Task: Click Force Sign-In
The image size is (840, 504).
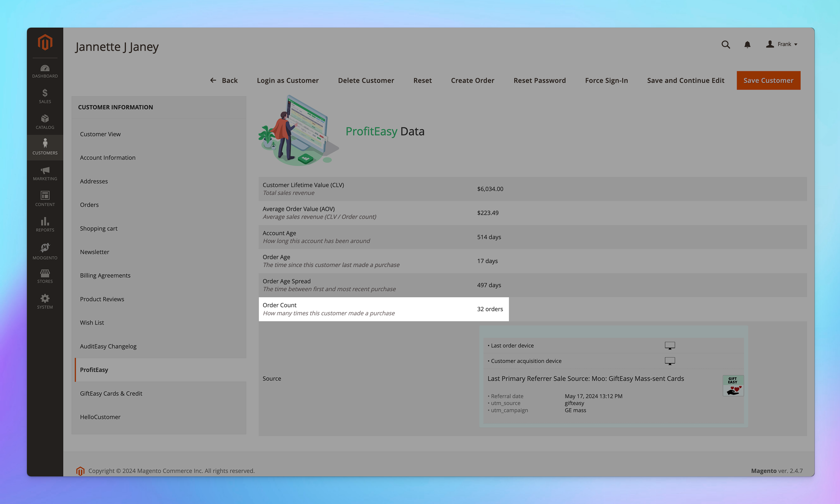Action: (606, 80)
